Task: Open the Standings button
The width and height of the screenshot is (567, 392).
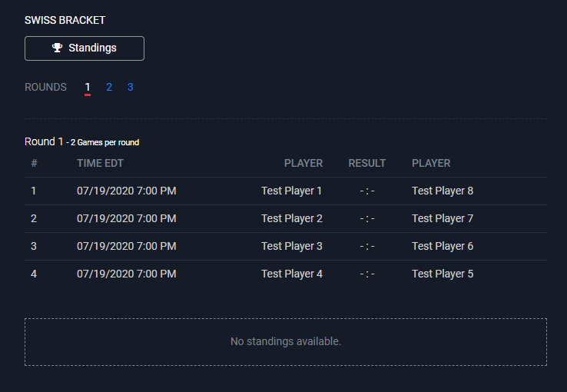Action: tap(85, 48)
